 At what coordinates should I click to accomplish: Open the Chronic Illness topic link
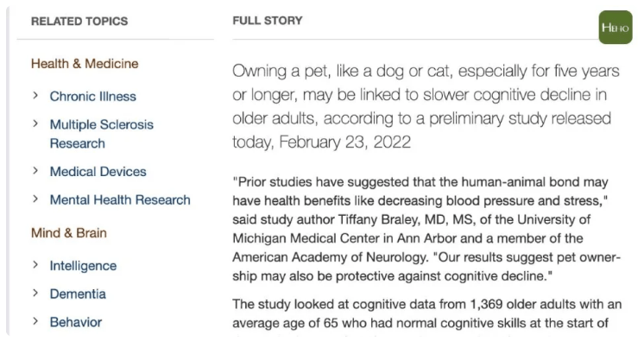click(93, 96)
